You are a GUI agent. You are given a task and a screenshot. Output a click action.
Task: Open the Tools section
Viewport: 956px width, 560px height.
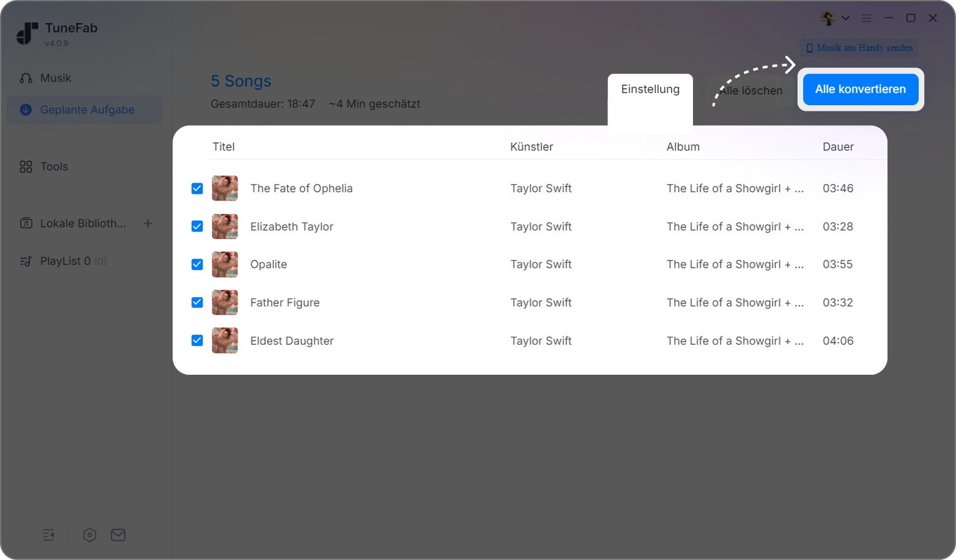tap(84, 167)
